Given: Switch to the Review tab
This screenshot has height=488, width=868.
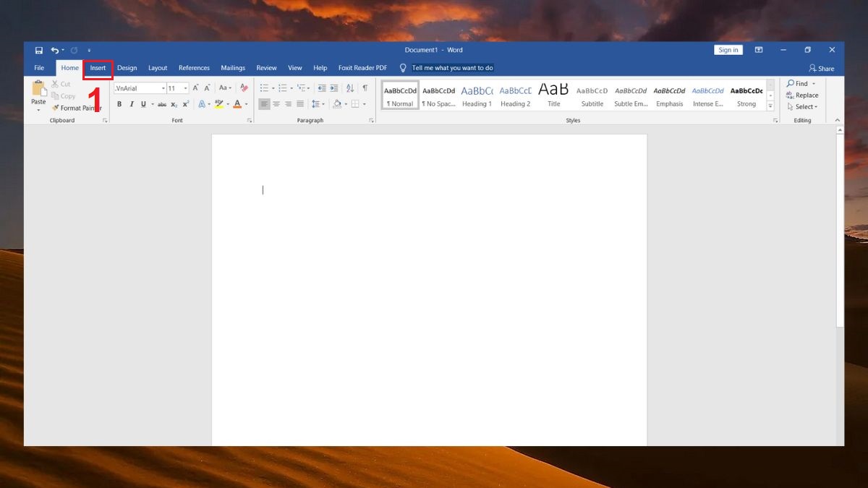Looking at the screenshot, I should [266, 68].
